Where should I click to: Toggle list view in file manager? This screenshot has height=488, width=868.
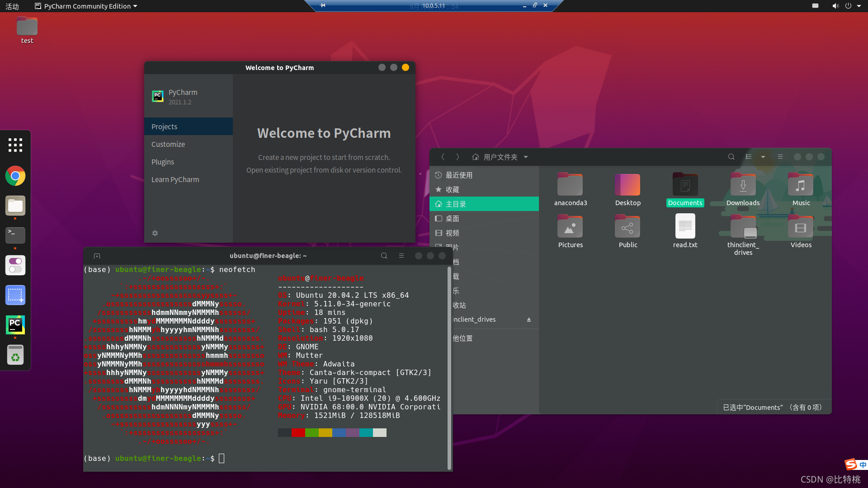coord(749,157)
